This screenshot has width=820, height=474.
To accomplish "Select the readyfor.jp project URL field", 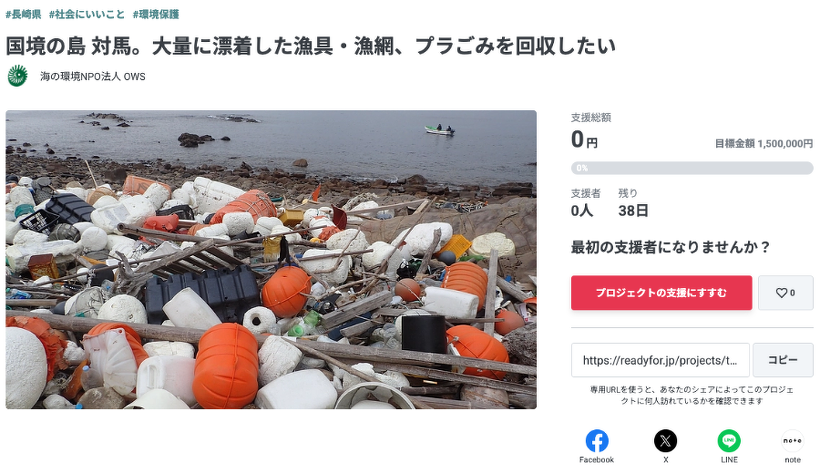I will tap(660, 360).
